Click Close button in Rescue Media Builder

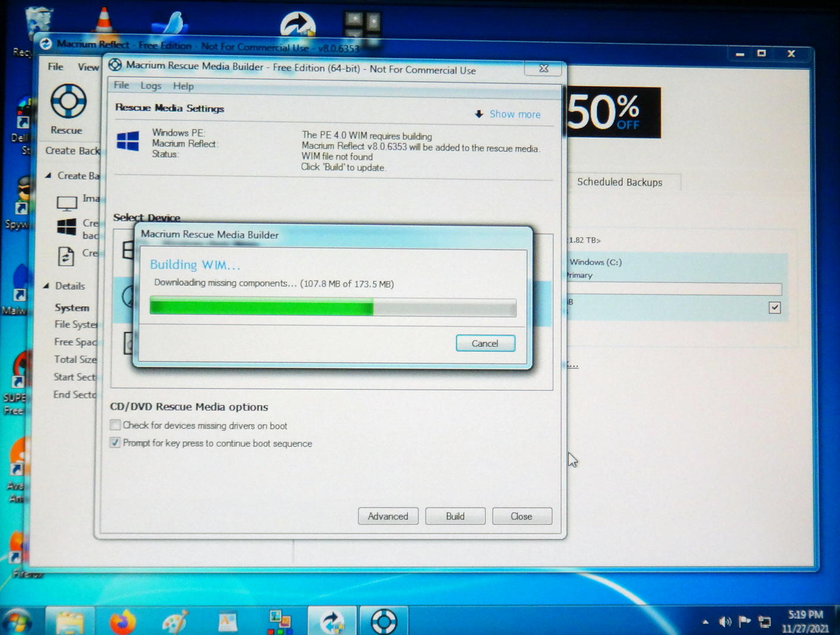pos(522,516)
